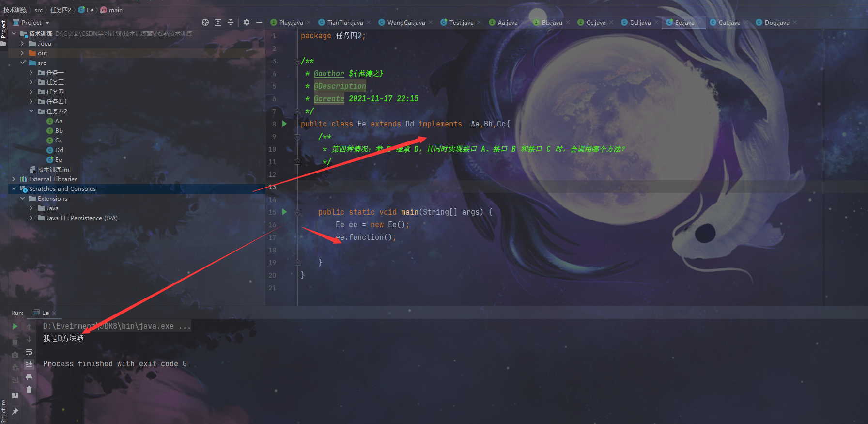
Task: Collapse the 任务四2 package
Action: (31, 111)
